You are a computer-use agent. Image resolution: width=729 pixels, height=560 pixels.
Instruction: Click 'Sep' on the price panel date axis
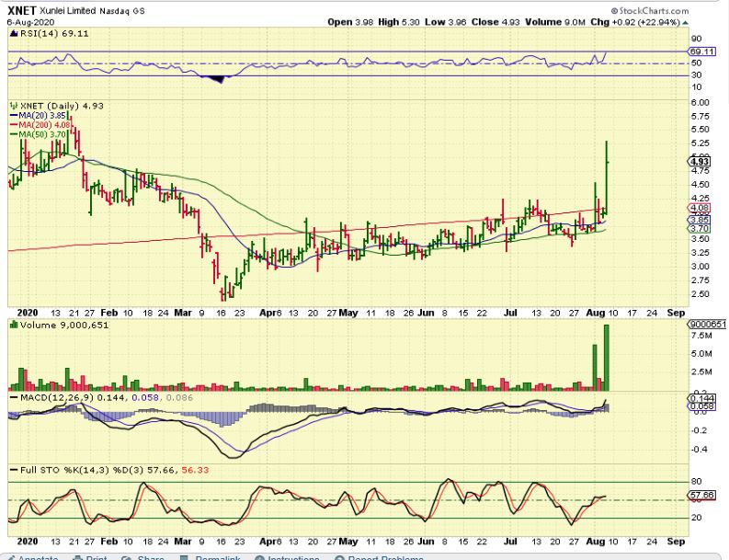676,313
